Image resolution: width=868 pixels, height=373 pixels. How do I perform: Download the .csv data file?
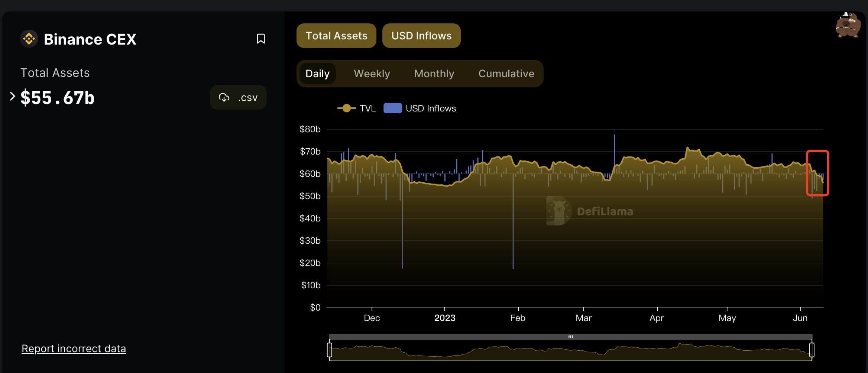238,97
